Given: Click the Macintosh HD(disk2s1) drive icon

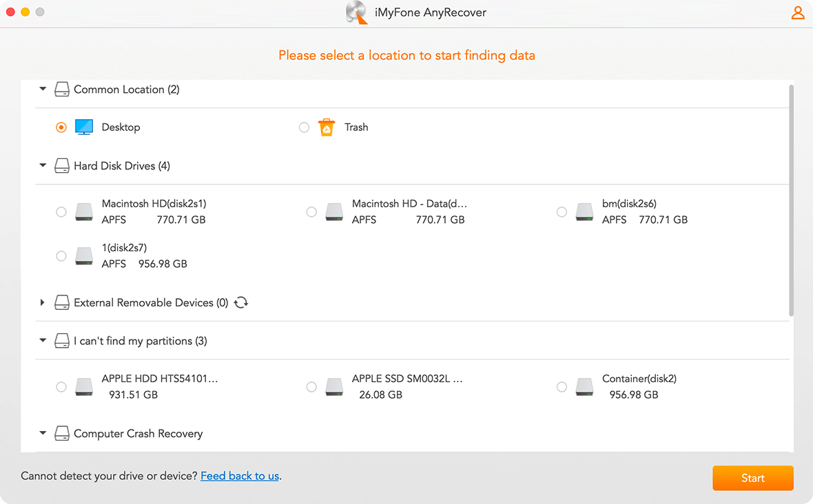Looking at the screenshot, I should pyautogui.click(x=84, y=212).
